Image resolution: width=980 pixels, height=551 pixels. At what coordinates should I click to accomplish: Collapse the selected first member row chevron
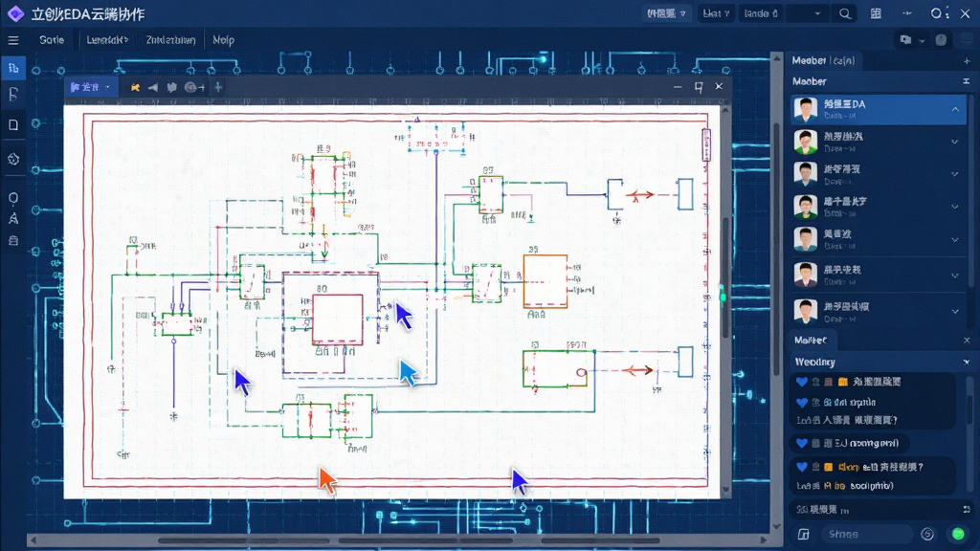point(955,109)
